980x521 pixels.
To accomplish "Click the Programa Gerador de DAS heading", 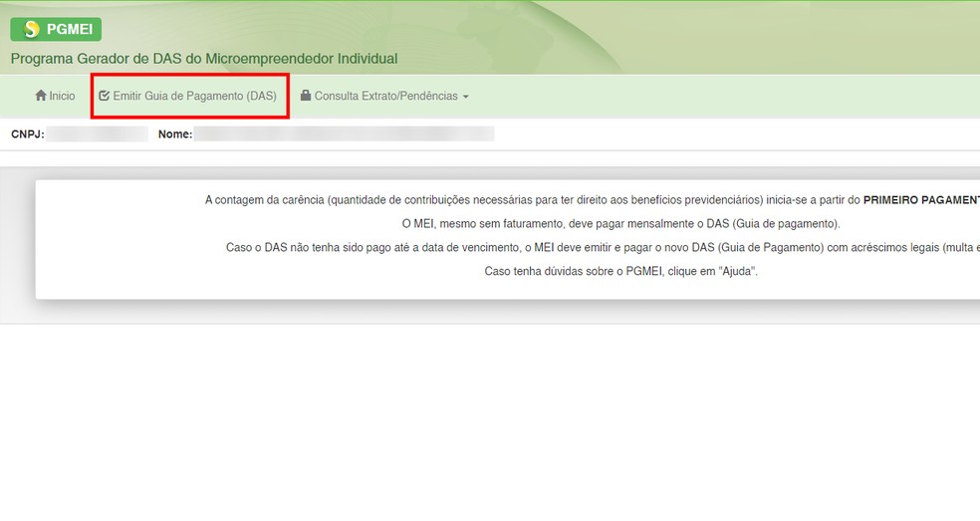I will 204,59.
